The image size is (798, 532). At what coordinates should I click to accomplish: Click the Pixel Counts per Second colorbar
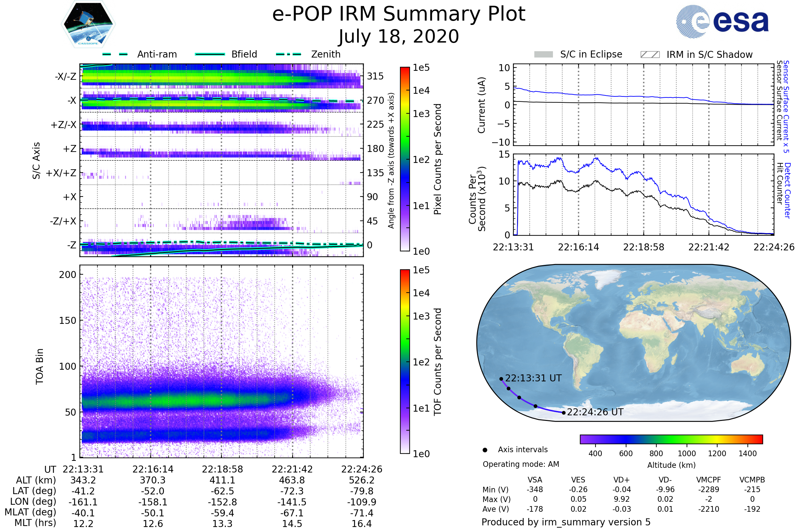405,159
